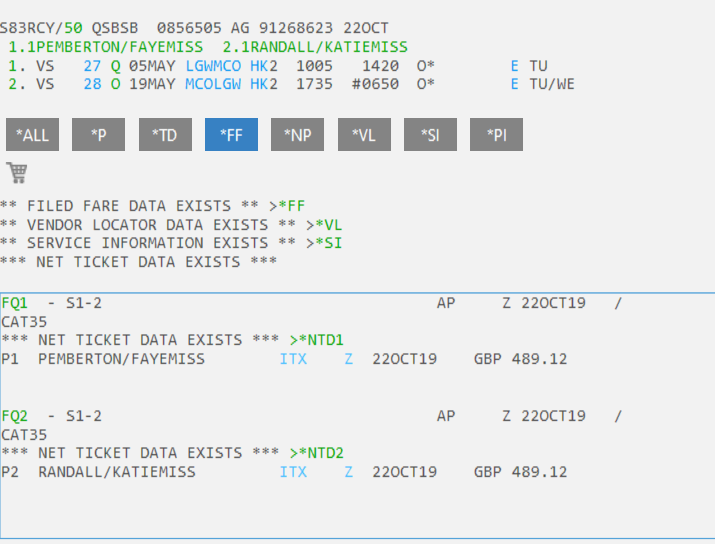Click blue Z in Pemberton row
This screenshot has width=715, height=544.
point(349,359)
